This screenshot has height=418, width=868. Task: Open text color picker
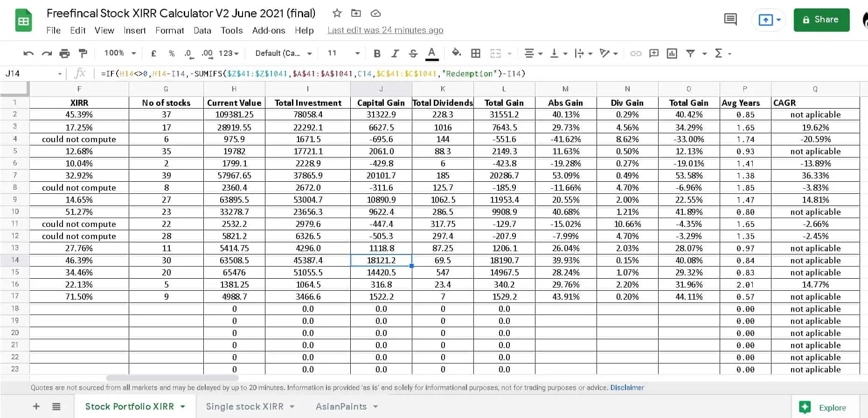pyautogui.click(x=432, y=54)
